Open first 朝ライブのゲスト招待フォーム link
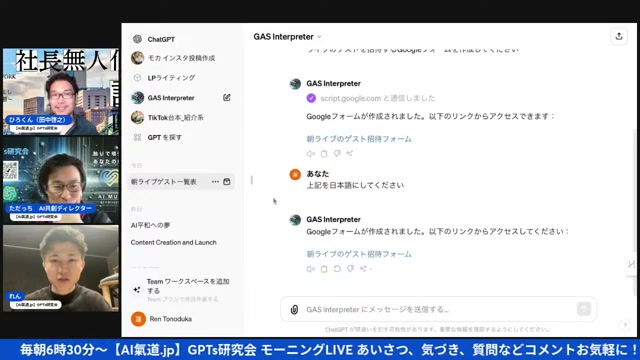Viewport: 640px width, 360px height. tap(359, 139)
